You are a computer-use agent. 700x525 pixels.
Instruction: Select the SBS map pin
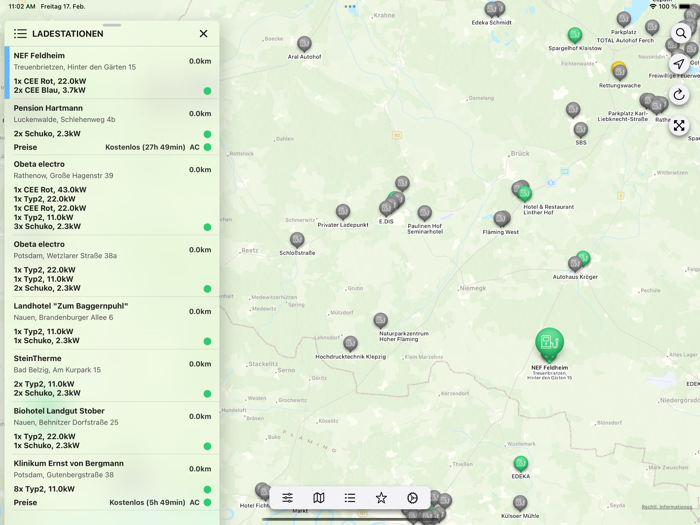[x=580, y=130]
